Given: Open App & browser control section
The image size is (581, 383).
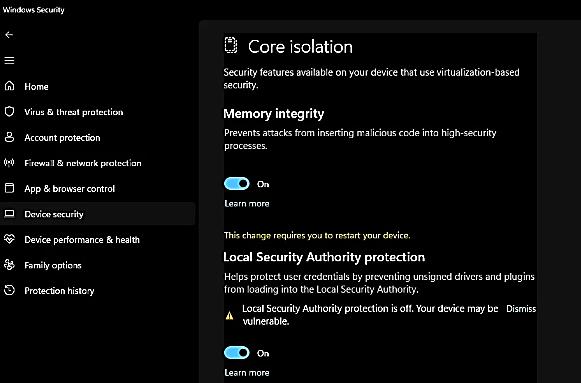Looking at the screenshot, I should pos(70,189).
